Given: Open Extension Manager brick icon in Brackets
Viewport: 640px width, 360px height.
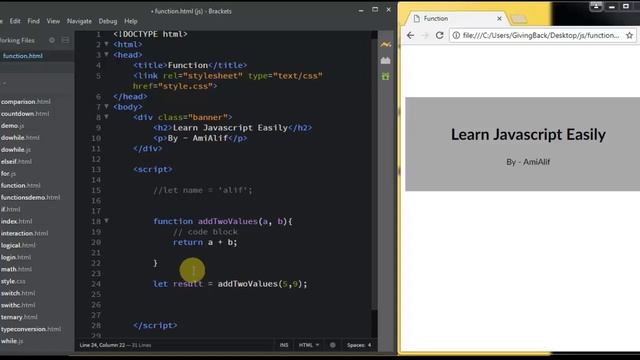Looking at the screenshot, I should [x=385, y=60].
